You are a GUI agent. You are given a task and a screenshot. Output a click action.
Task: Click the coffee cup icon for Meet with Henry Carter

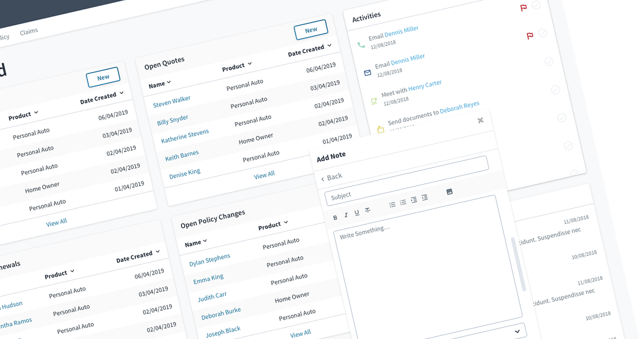click(374, 101)
